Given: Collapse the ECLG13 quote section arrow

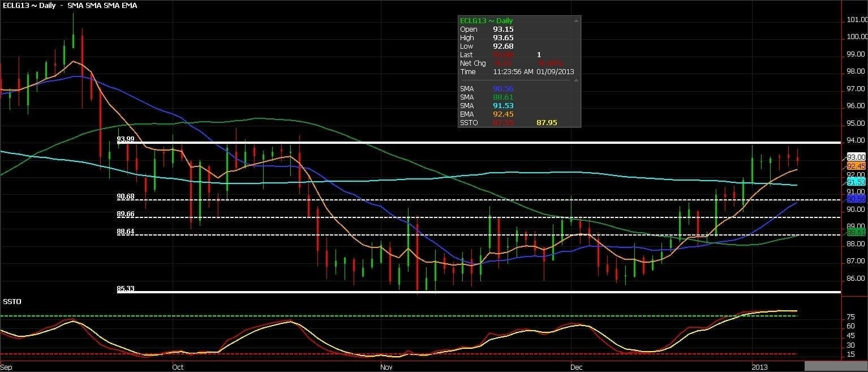Looking at the screenshot, I should tap(576, 21).
